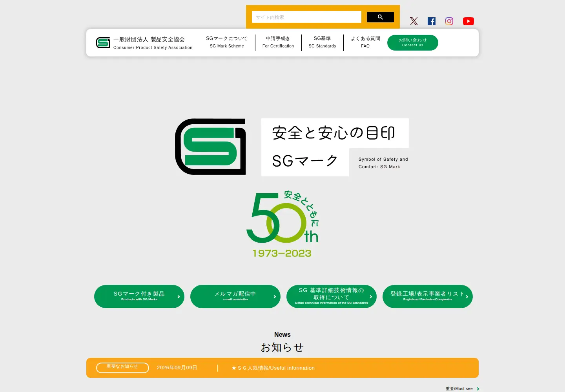Image resolution: width=565 pixels, height=392 pixels.
Task: Open the SG Standards menu
Action: pos(322,42)
